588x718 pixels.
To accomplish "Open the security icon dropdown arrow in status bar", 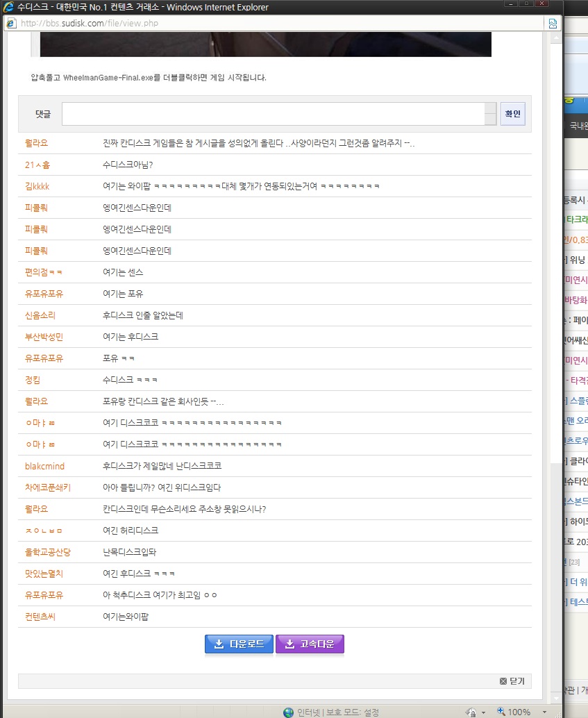I will [484, 712].
